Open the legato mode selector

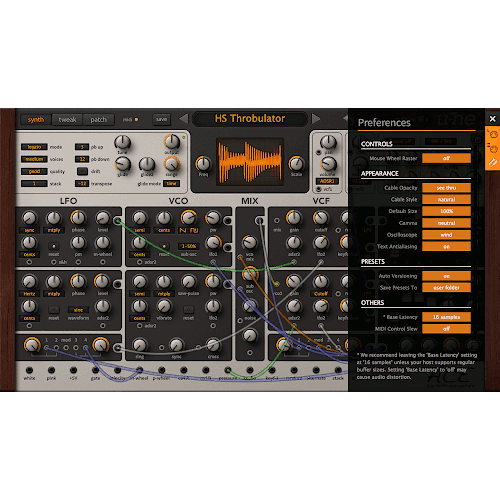[34, 147]
